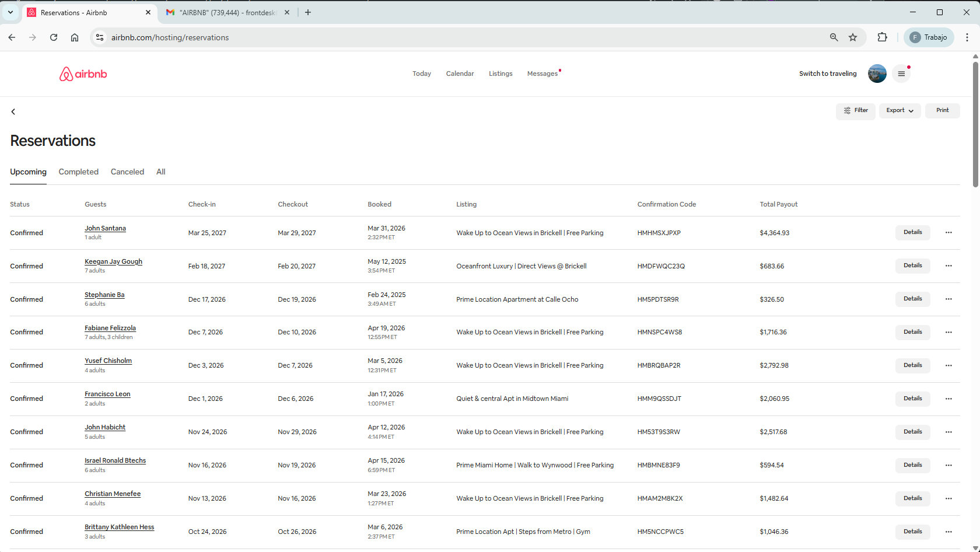This screenshot has height=552, width=980.
Task: Click the payout amount $4,364.93
Action: click(774, 233)
